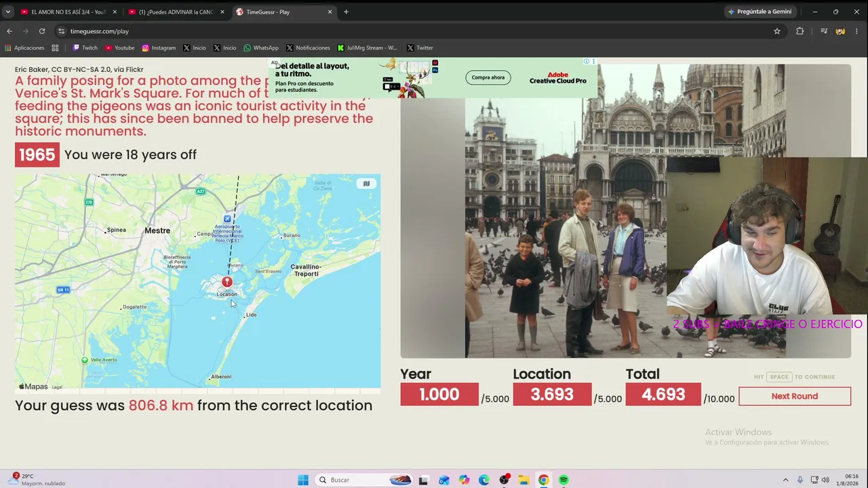The height and width of the screenshot is (488, 868).
Task: Click the Compra ahora ad button
Action: [488, 77]
